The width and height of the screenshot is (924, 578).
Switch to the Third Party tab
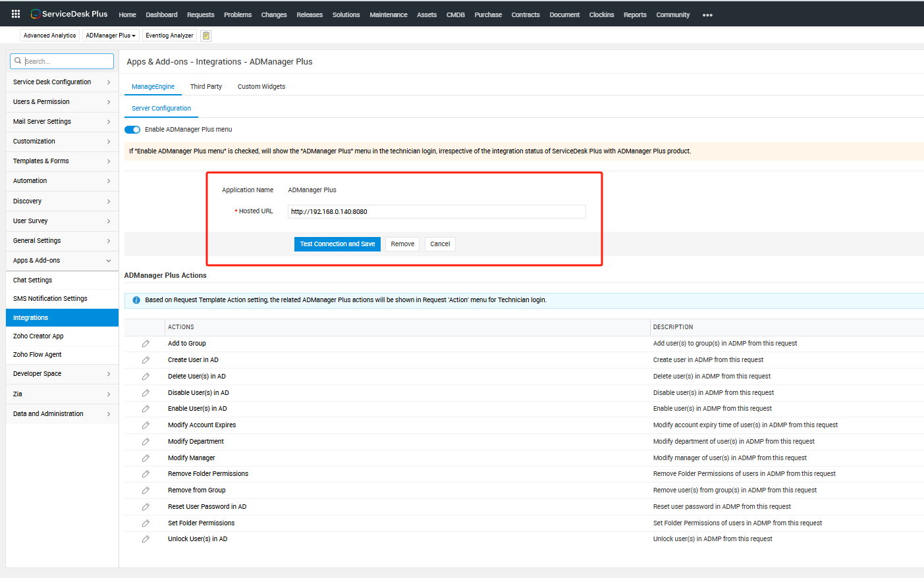click(x=205, y=87)
